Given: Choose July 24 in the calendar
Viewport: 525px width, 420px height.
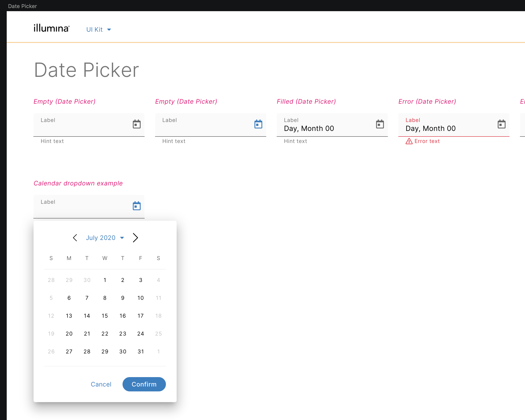Looking at the screenshot, I should [140, 334].
